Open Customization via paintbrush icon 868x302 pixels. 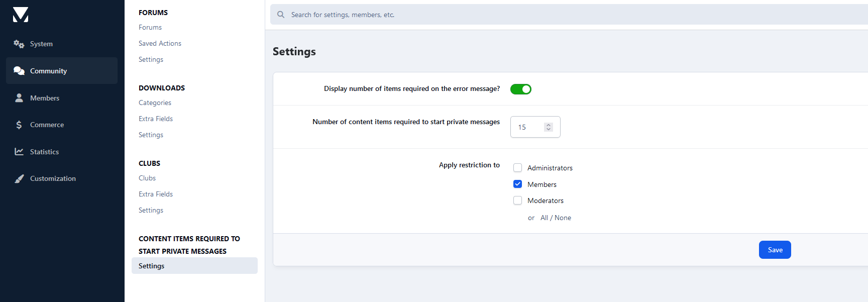19,179
